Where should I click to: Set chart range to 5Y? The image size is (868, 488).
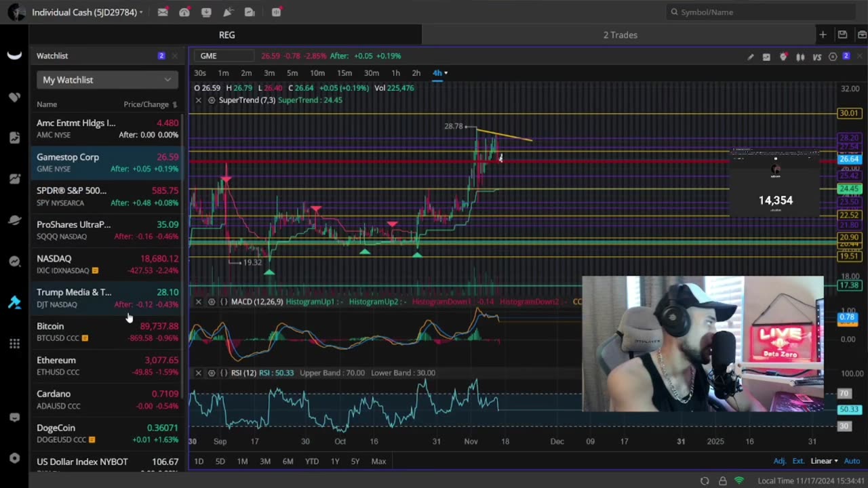355,462
